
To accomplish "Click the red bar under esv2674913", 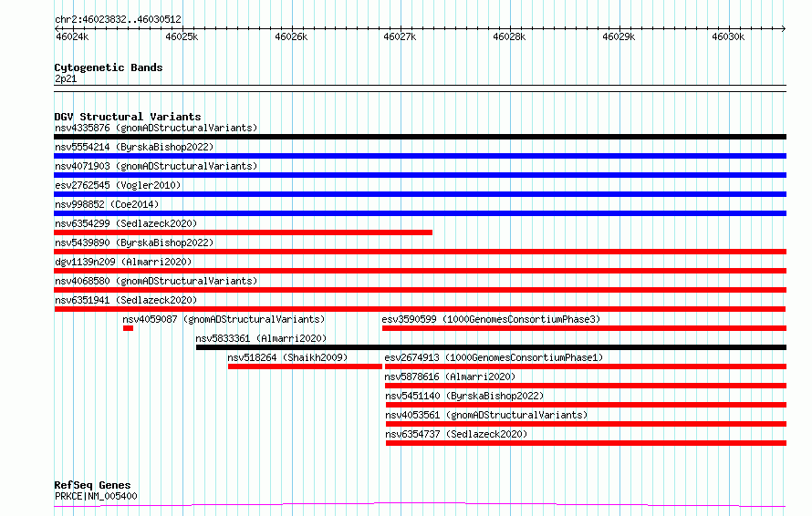I will point(586,366).
